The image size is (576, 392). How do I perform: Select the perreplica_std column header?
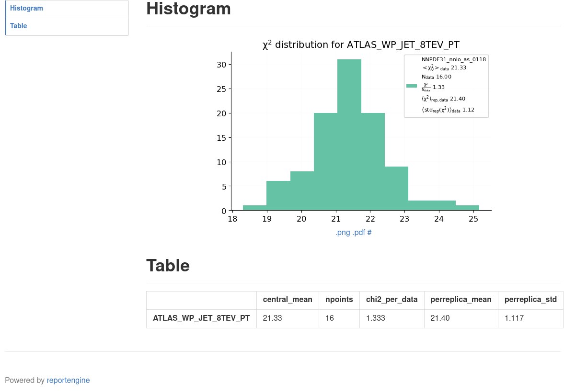(530, 300)
